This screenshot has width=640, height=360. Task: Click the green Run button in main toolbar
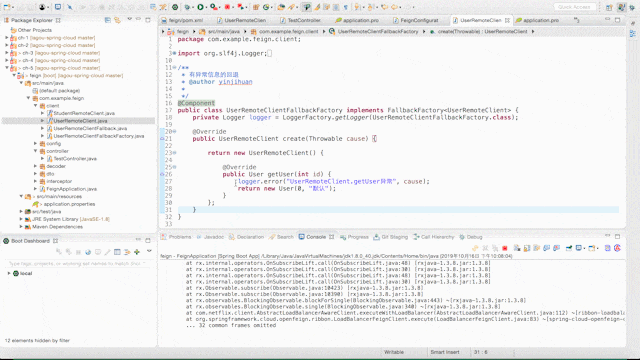point(200,7)
